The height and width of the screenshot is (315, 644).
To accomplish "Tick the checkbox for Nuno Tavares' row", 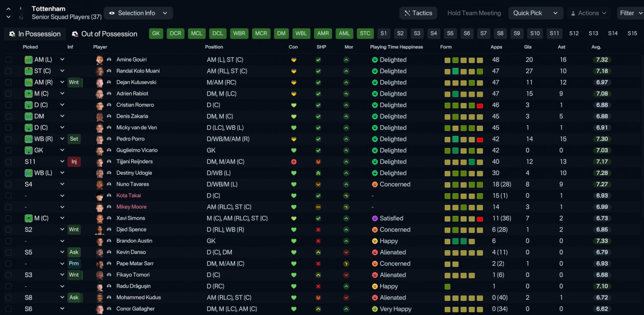I will (8, 184).
